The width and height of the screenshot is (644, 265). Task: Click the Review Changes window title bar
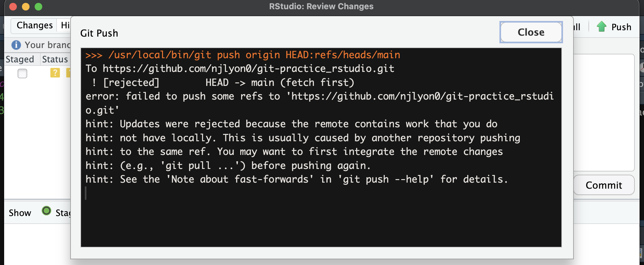click(322, 6)
